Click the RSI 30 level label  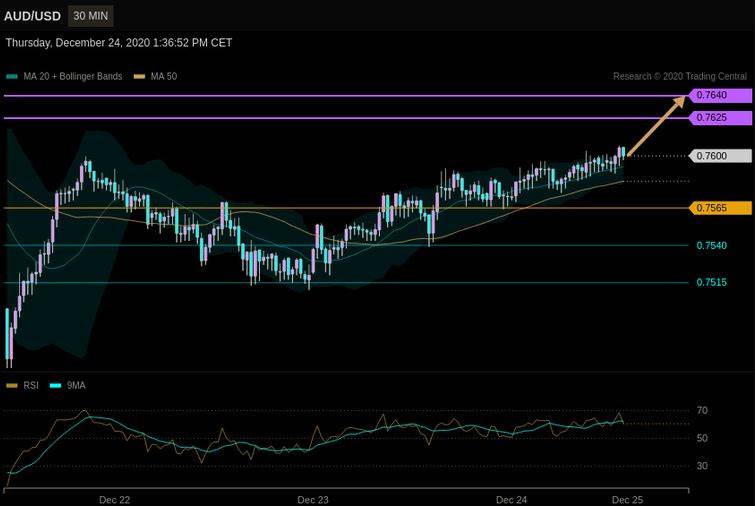click(x=702, y=466)
